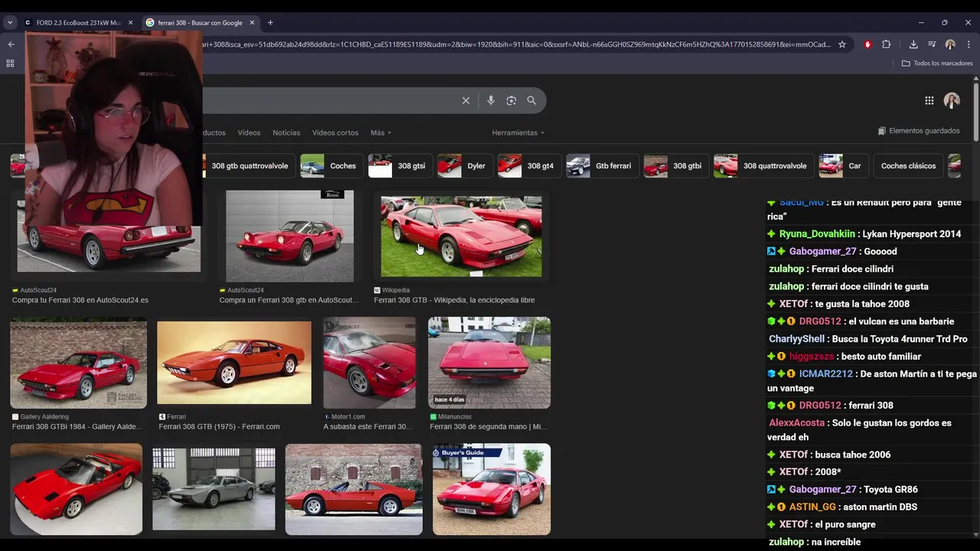Open the Google apps grid
The height and width of the screenshot is (551, 980).
point(929,100)
